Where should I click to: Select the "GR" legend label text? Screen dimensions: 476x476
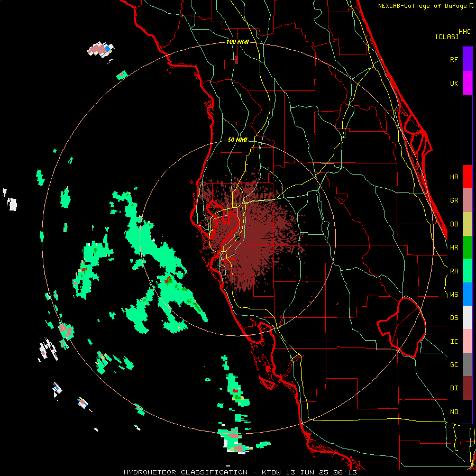(454, 200)
